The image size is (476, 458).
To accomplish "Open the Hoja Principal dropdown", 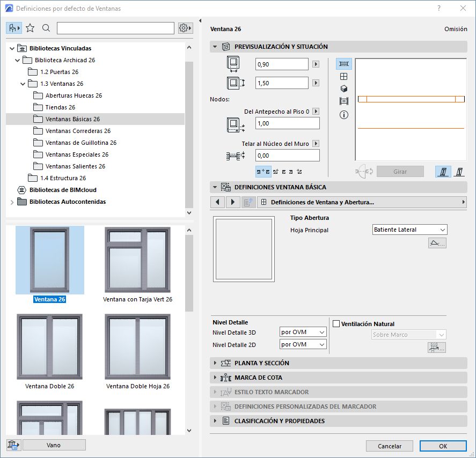I will [410, 230].
